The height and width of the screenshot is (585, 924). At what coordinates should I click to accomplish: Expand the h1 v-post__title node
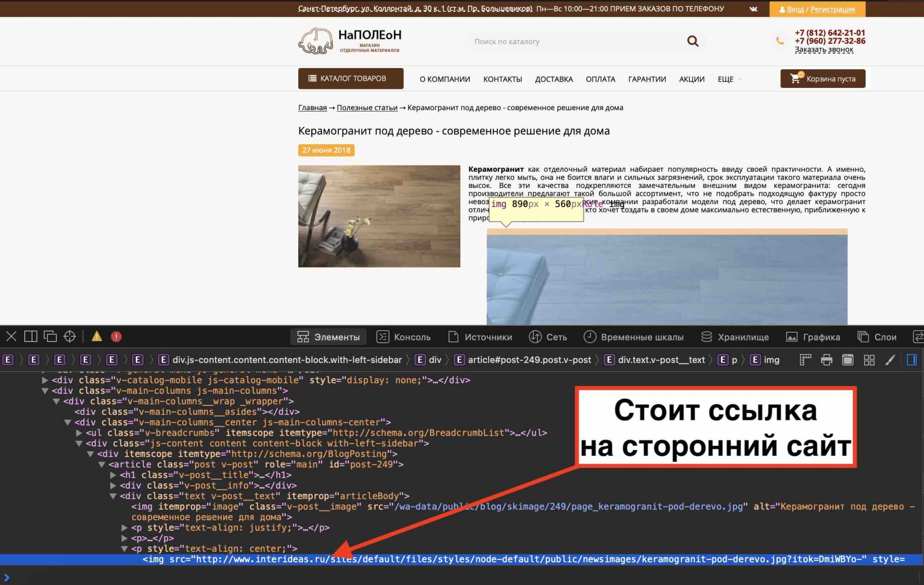[x=113, y=475]
